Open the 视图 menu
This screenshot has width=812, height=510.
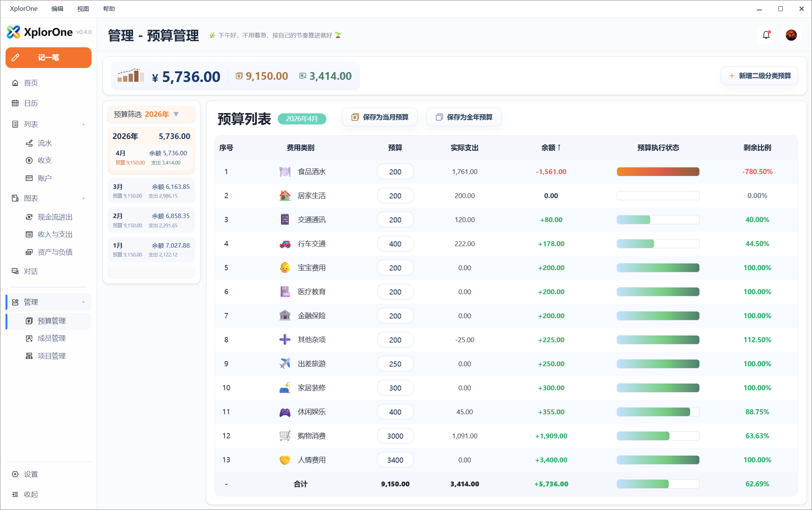click(83, 8)
